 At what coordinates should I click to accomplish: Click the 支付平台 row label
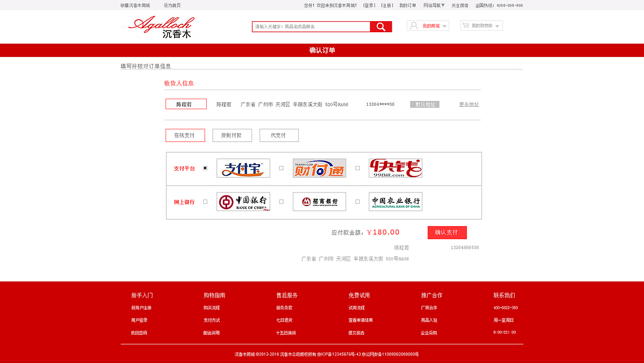(184, 169)
